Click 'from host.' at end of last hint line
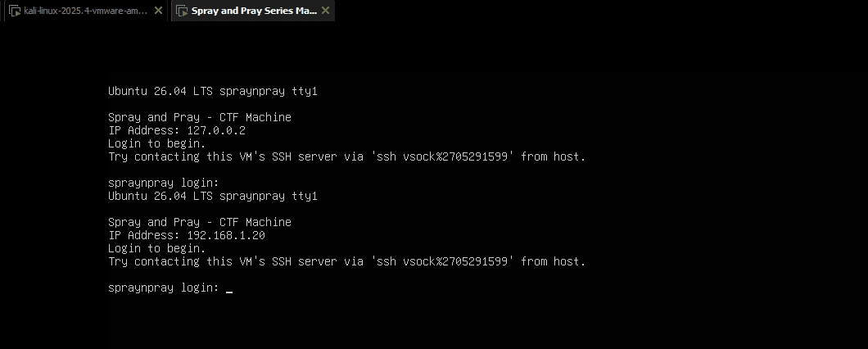This screenshot has height=349, width=868. (553, 261)
